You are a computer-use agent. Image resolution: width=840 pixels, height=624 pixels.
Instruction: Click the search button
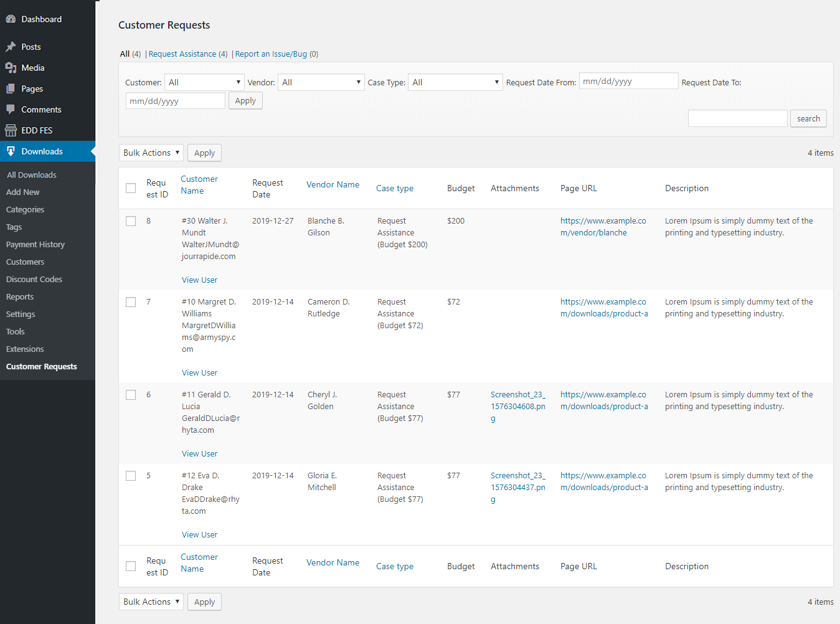[808, 118]
